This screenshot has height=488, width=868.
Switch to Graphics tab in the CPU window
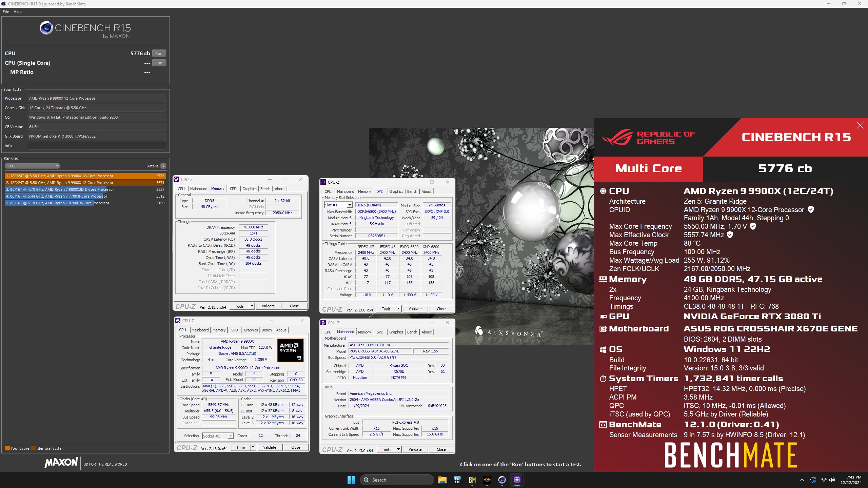point(251,330)
